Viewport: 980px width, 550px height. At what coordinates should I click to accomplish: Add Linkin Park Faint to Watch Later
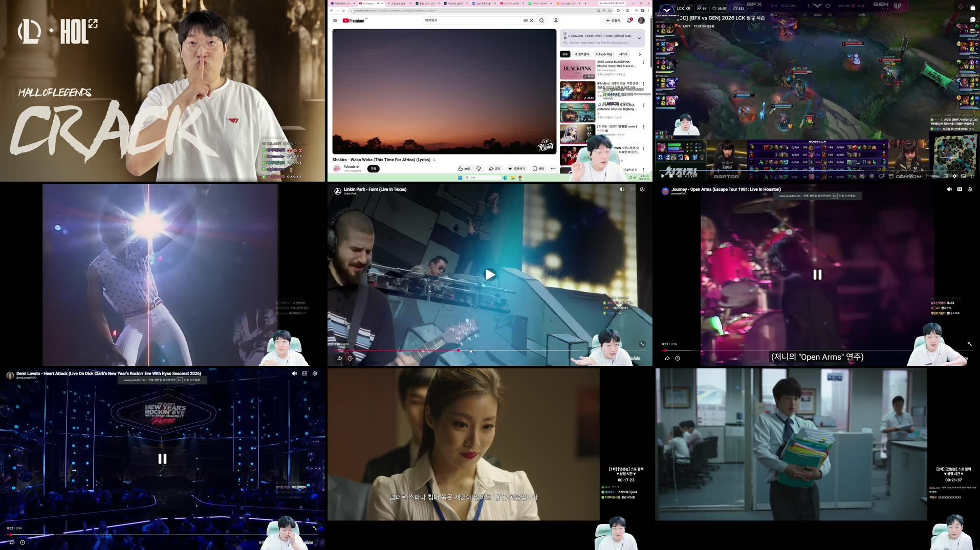(350, 358)
